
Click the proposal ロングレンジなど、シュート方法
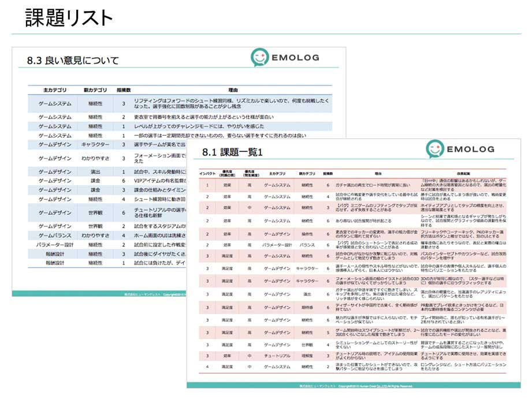[x=464, y=367]
